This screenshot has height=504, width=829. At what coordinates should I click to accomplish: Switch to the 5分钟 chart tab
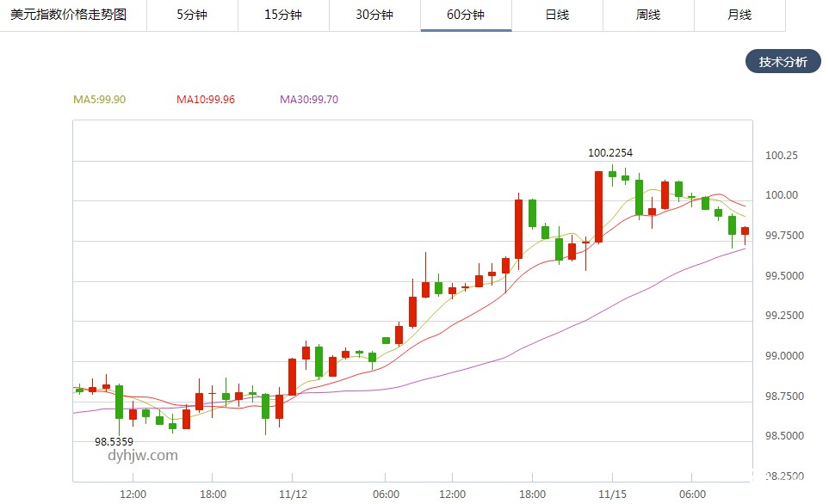(191, 15)
